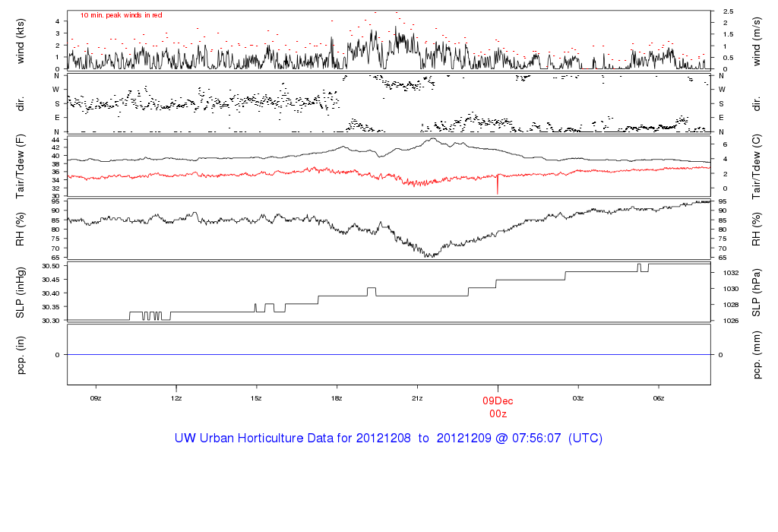Click the '65' tick on left RH axis

click(55, 258)
